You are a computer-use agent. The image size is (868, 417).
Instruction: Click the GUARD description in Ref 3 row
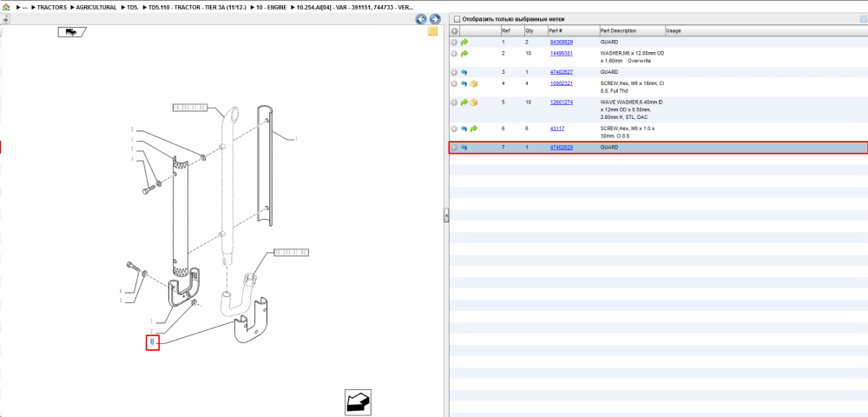[x=609, y=72]
